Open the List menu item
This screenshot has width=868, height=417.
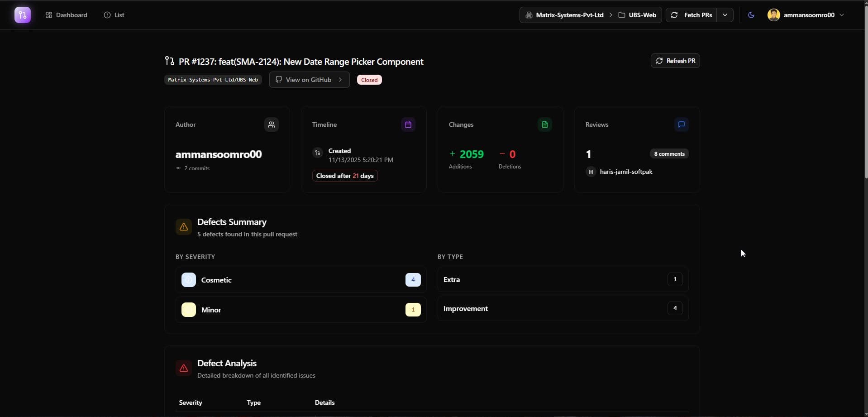pyautogui.click(x=114, y=15)
